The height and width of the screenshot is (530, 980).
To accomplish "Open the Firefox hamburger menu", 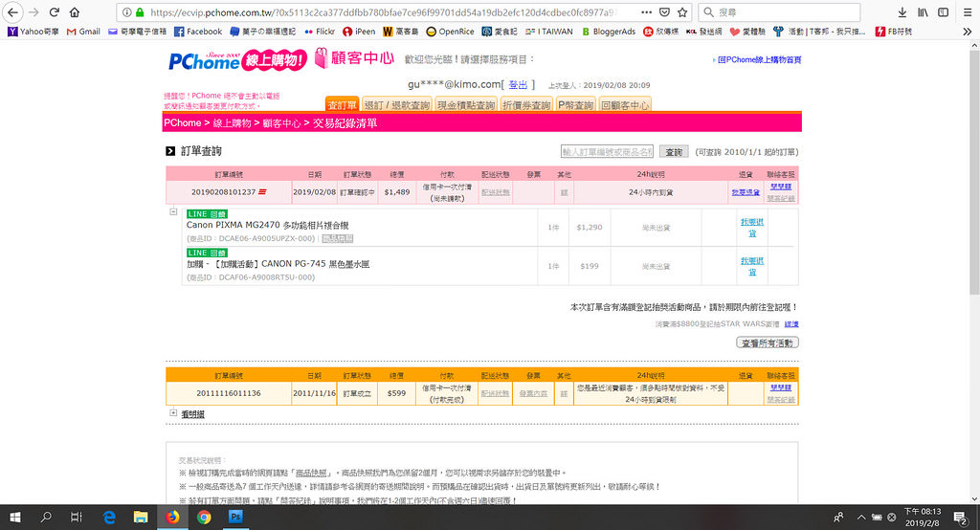I will [968, 11].
